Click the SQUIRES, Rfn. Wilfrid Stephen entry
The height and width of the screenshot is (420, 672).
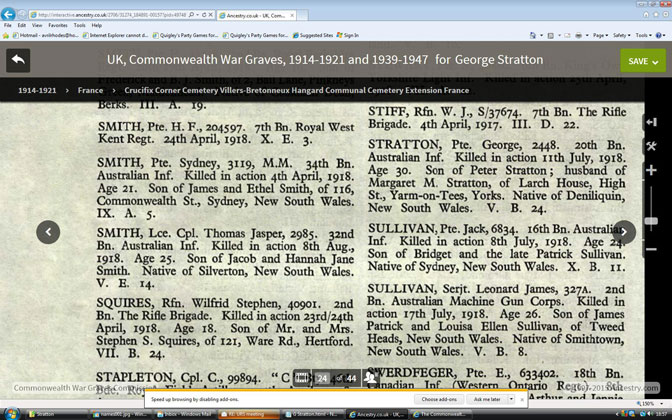pos(225,329)
